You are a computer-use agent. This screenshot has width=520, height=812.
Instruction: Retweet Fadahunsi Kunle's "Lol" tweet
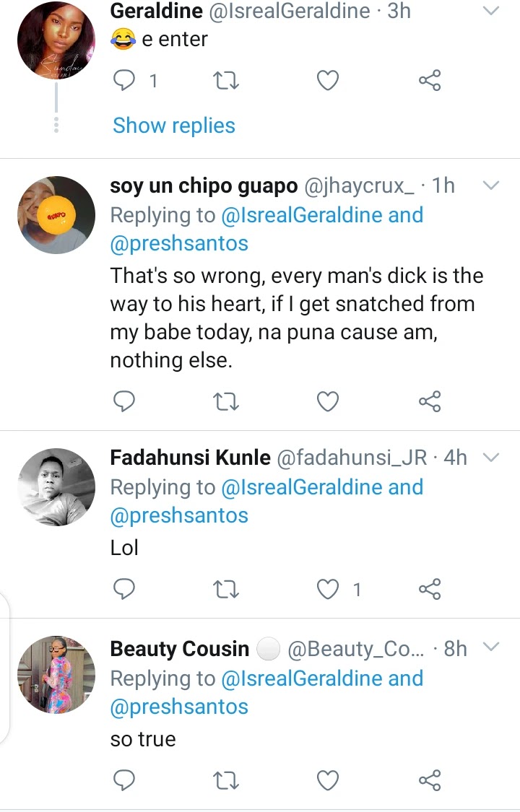(x=227, y=590)
